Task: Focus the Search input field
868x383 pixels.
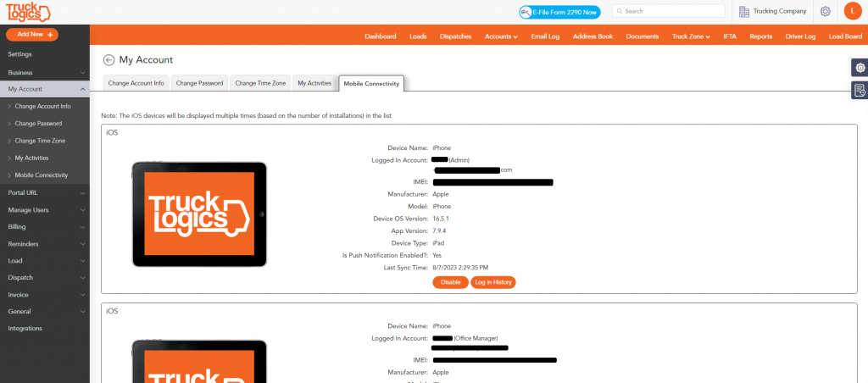Action: 669,11
